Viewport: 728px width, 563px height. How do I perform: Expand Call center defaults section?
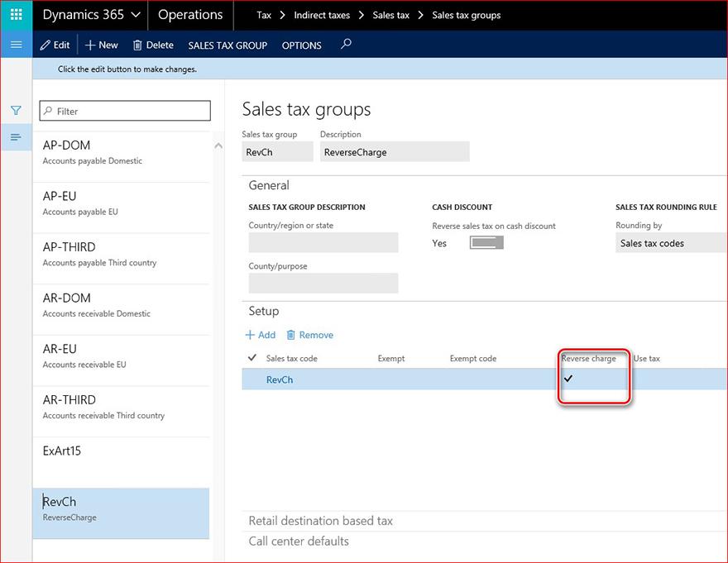tap(299, 542)
